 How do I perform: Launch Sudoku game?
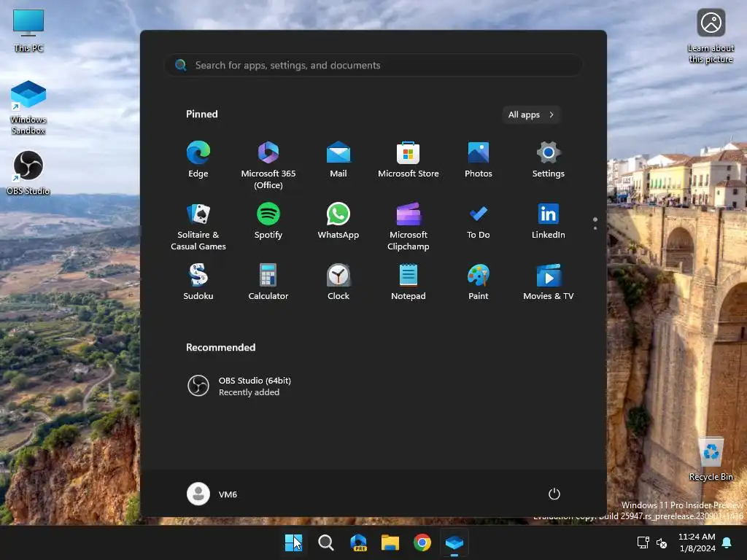(198, 282)
